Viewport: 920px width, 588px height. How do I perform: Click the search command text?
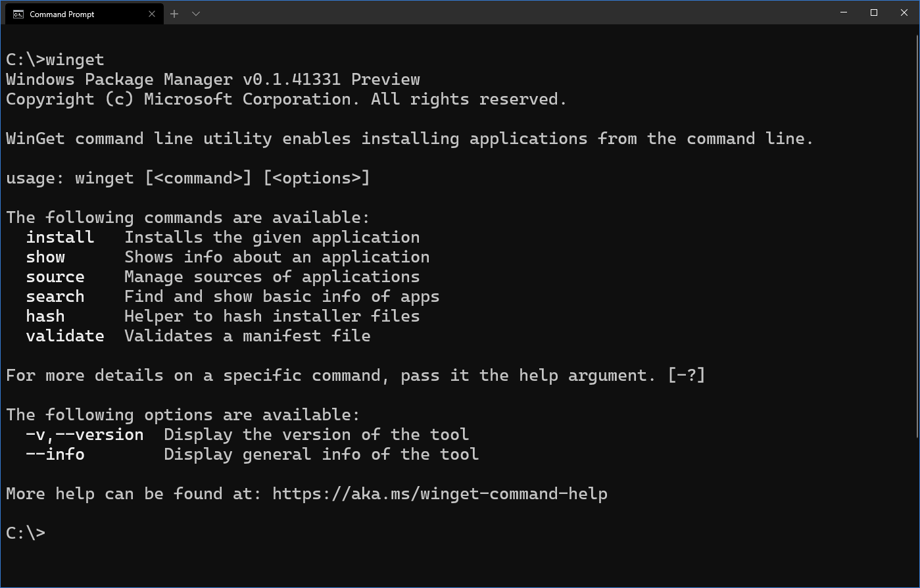click(55, 297)
